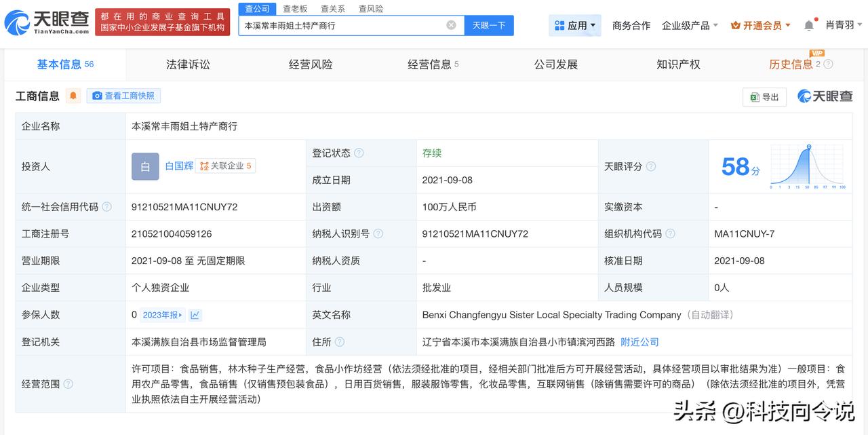
Task: Click organization code MA11CNUY-7
Action: [744, 233]
